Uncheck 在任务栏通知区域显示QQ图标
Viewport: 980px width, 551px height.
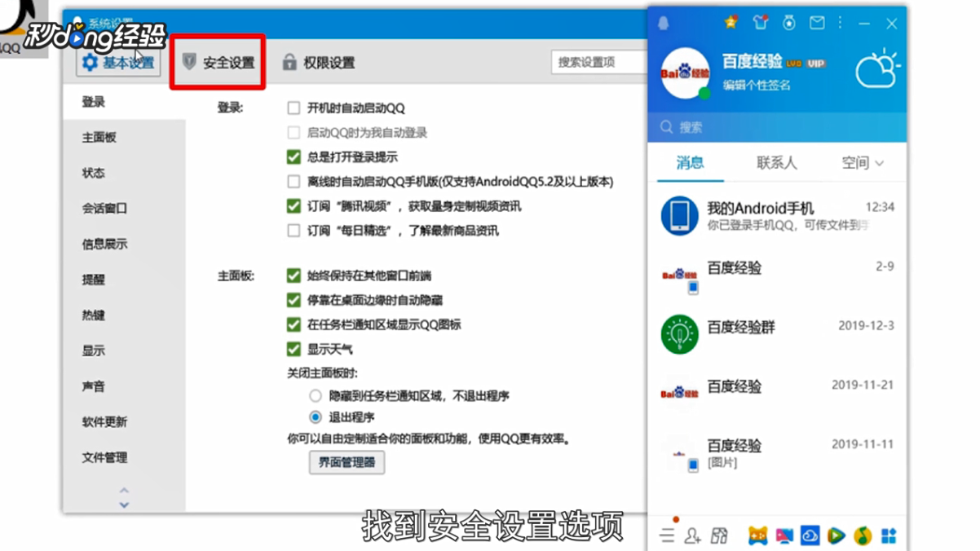pos(294,324)
